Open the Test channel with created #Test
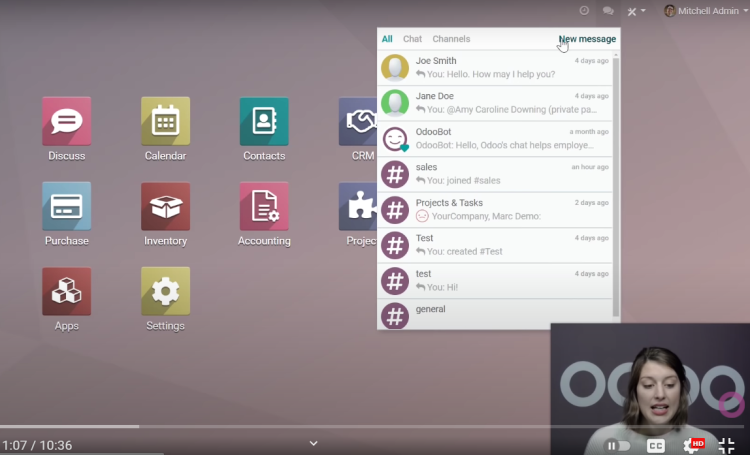750x455 pixels. point(495,245)
